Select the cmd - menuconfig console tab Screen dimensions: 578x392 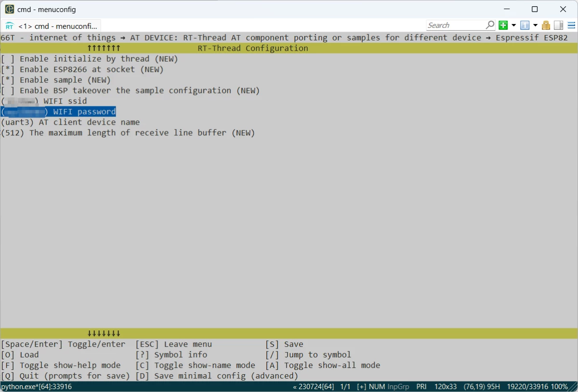coord(52,26)
